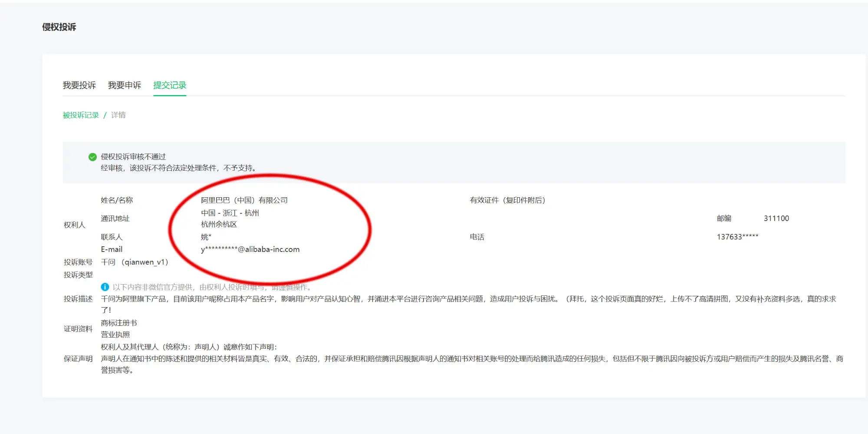The image size is (868, 434).
Task: Switch to the 我要投诉 tab
Action: tap(79, 85)
